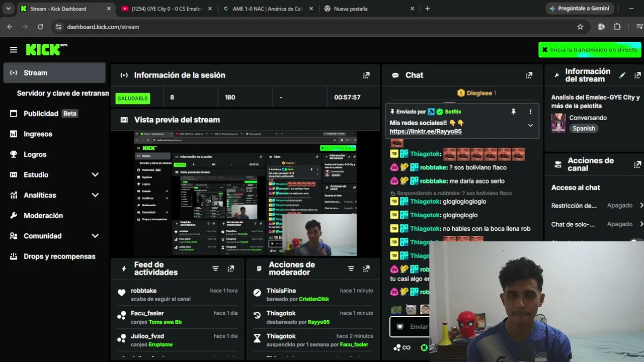Click the stream title 'Analisis del Emelec-GYE City'

pos(595,102)
